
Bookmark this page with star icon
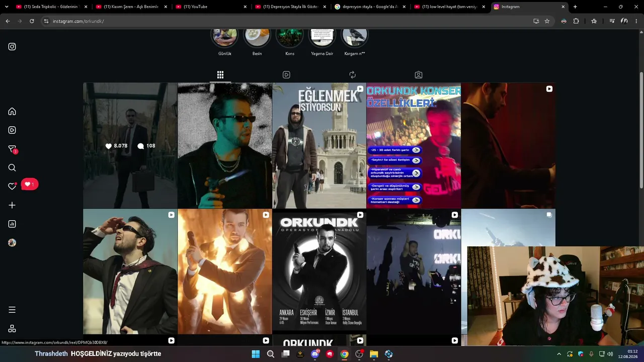pyautogui.click(x=547, y=21)
